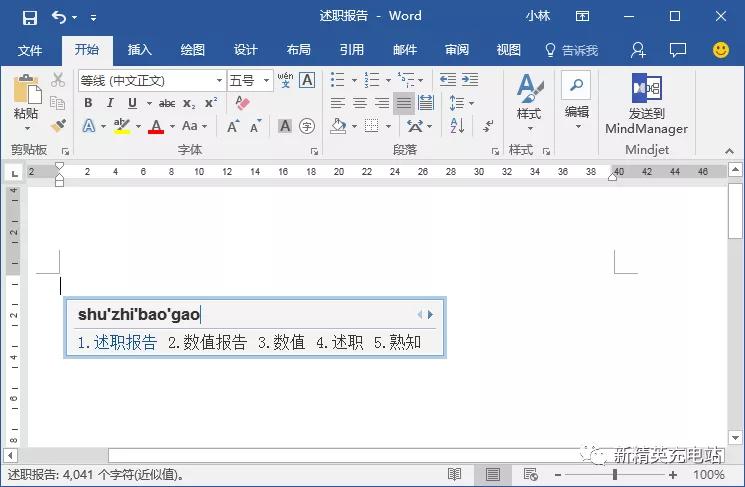This screenshot has height=487, width=745.
Task: Click the ribbon display options icon
Action: point(582,16)
